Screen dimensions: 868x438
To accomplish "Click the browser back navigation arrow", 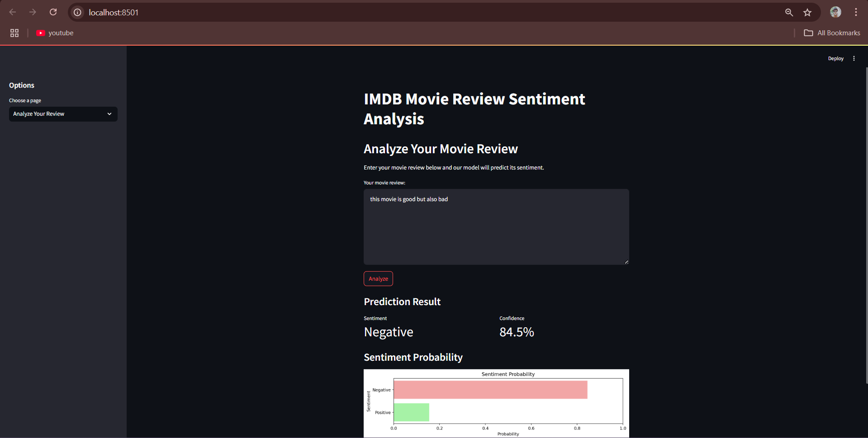I will 12,12.
